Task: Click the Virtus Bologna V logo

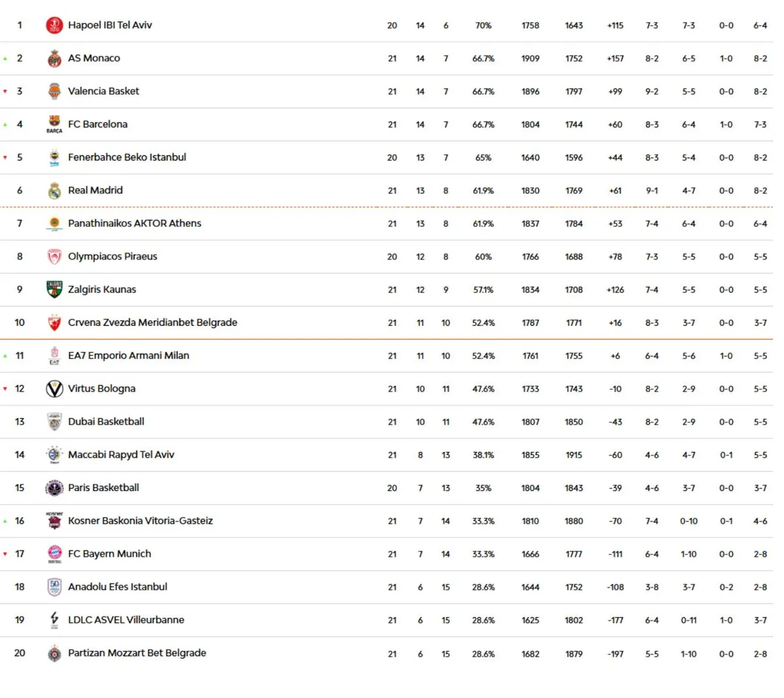Action: [54, 389]
